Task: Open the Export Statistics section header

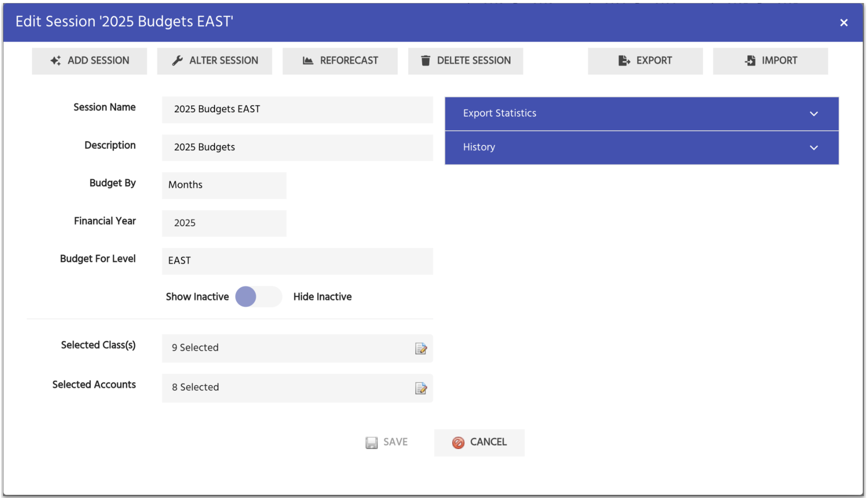Action: point(642,113)
